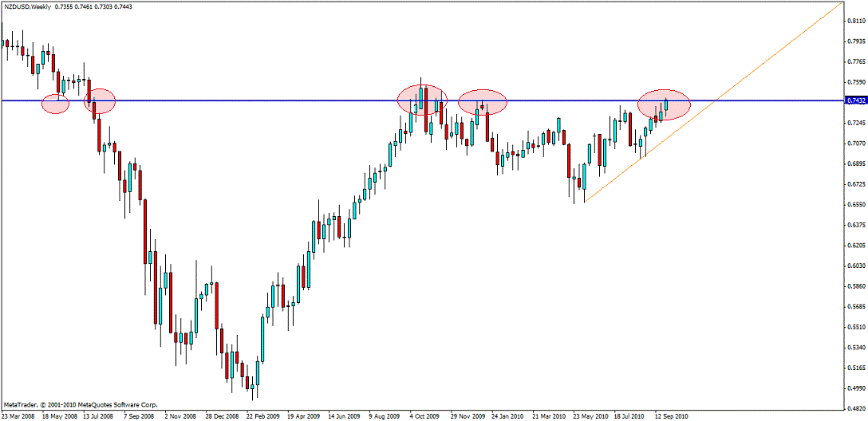Select the red ellipse over October 2009 peak
Image resolution: width=868 pixels, height=421 pixels.
422,100
